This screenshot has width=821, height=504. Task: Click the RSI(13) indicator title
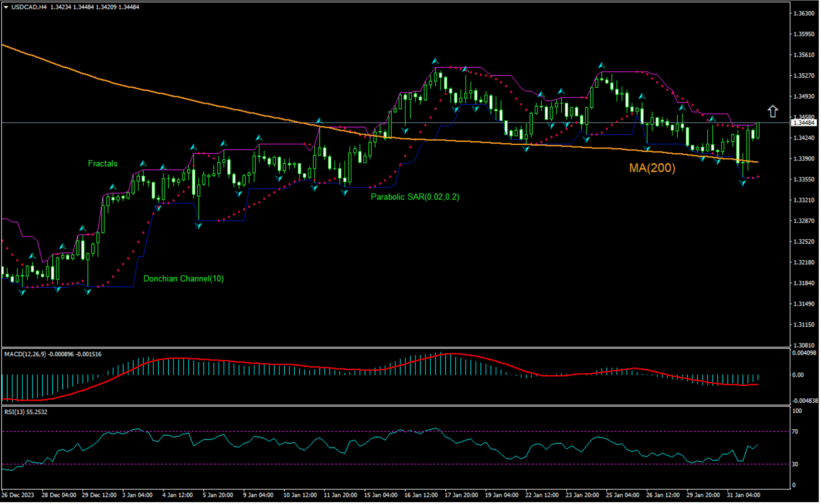coord(15,412)
